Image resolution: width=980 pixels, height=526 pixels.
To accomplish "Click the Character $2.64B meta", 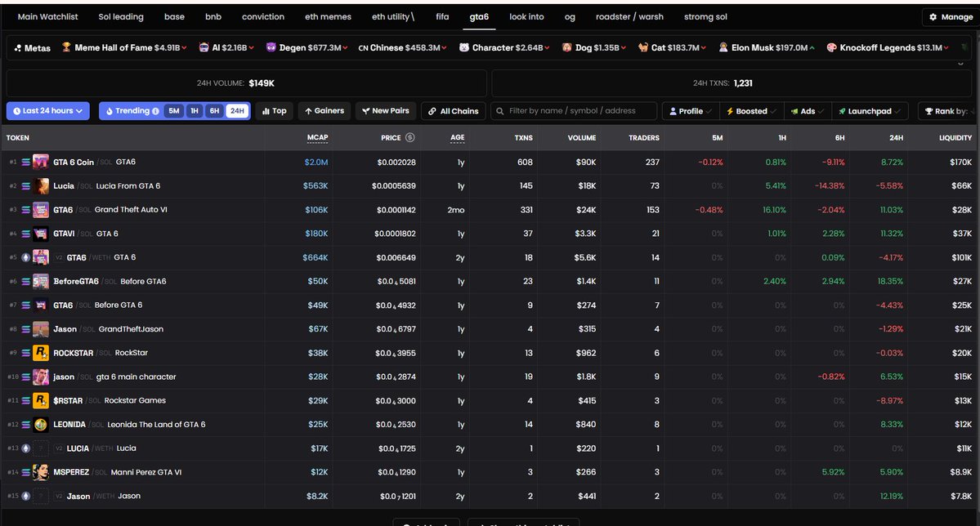I will 504,47.
